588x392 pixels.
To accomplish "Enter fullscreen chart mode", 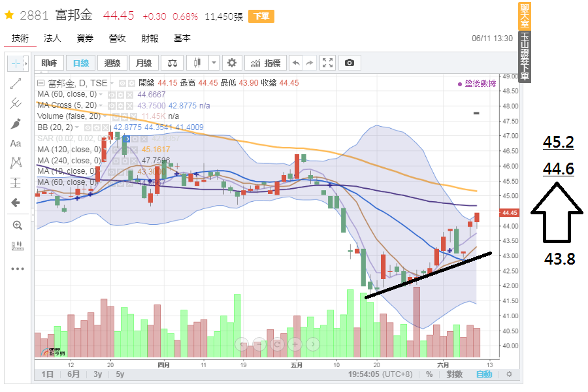I will point(327,63).
